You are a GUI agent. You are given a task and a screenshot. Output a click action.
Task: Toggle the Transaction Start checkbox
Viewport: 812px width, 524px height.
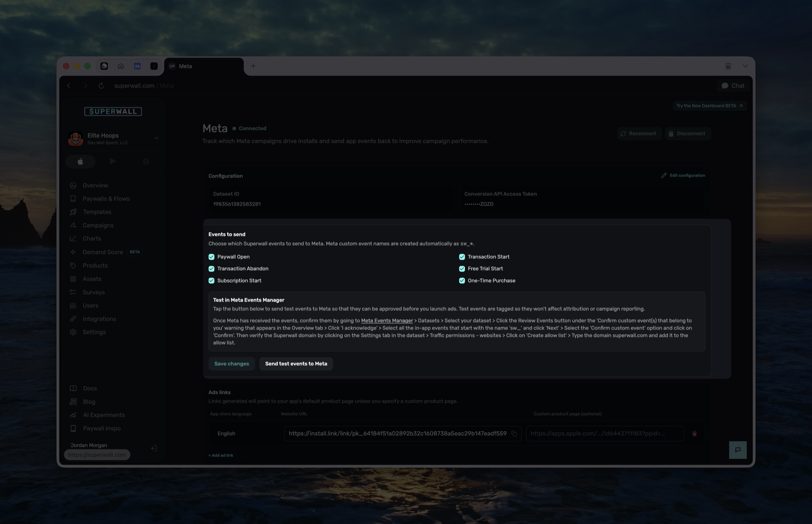tap(462, 257)
